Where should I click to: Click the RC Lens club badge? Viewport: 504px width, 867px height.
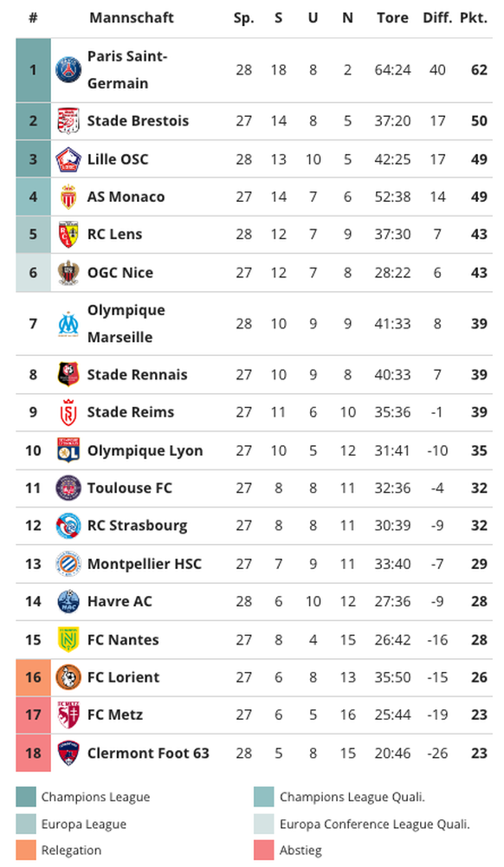point(68,235)
